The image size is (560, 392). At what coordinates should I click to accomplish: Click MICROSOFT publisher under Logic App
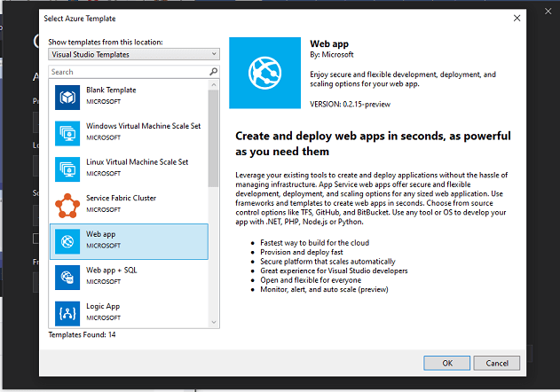point(103,318)
